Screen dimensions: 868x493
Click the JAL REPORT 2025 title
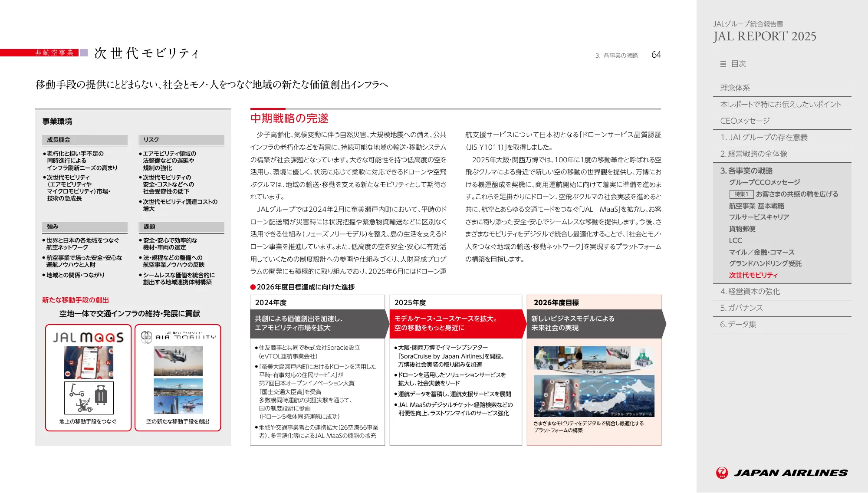(765, 36)
